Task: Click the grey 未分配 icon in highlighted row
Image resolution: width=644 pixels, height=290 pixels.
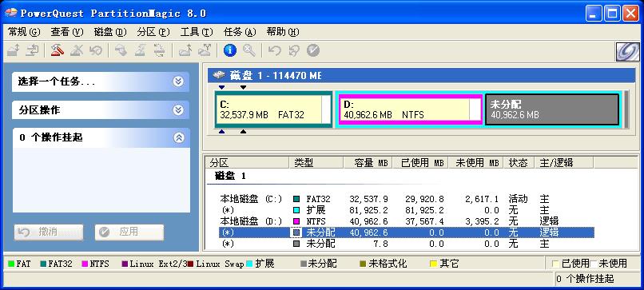Action: (296, 232)
